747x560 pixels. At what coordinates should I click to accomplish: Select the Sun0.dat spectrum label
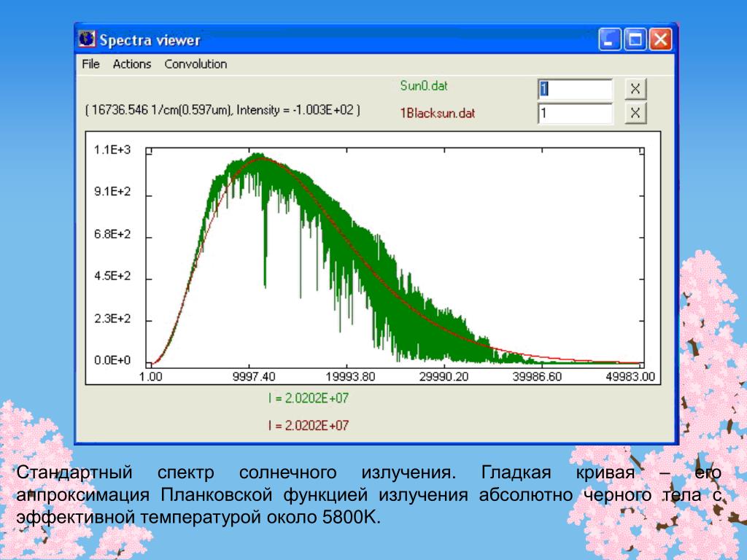pyautogui.click(x=424, y=86)
